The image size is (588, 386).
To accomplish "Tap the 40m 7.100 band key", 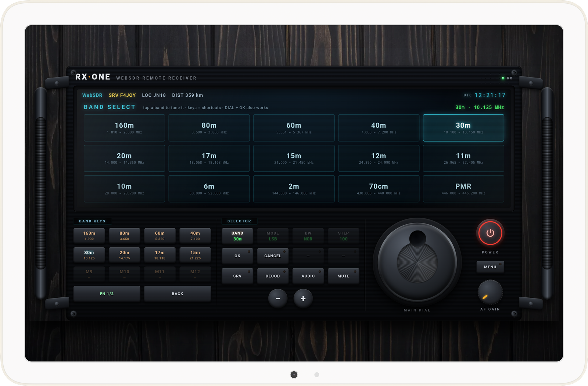I will click(x=195, y=236).
